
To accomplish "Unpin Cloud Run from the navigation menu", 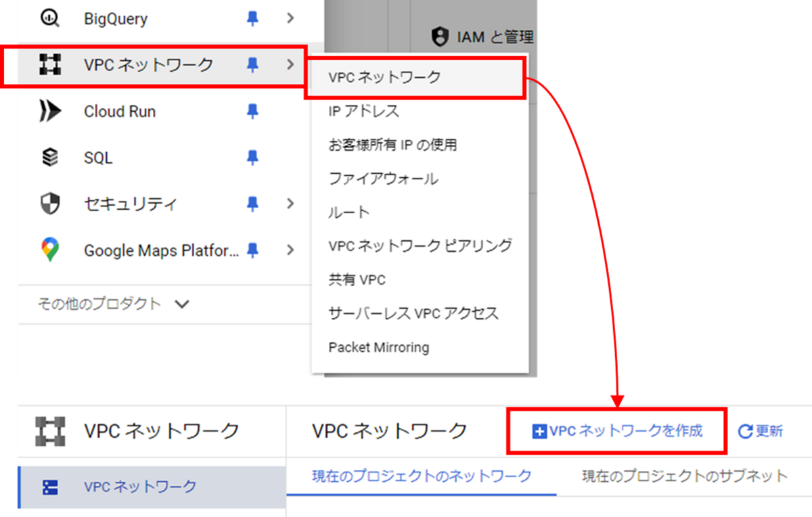I will pos(252,111).
